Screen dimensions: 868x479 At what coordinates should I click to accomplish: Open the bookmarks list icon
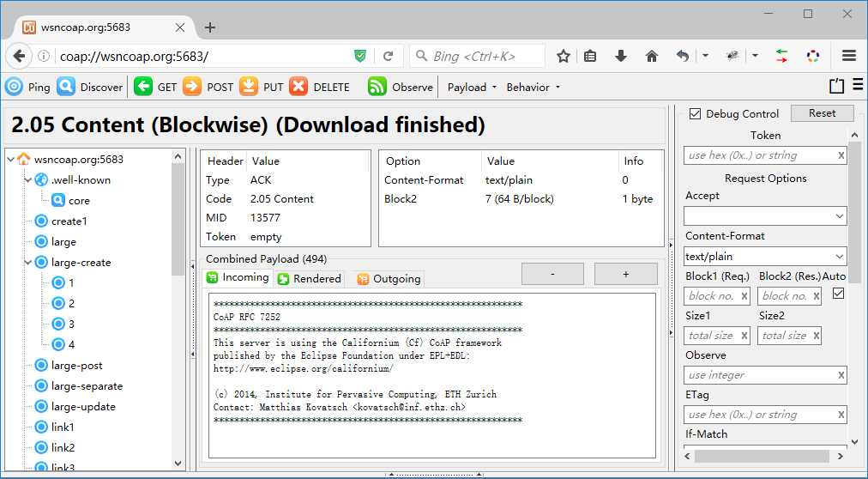(x=590, y=56)
